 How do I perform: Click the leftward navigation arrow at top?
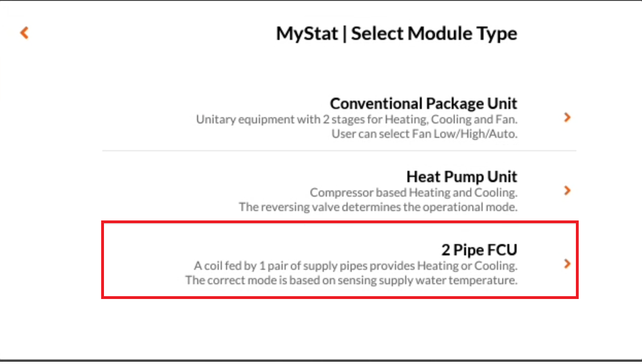coord(24,33)
